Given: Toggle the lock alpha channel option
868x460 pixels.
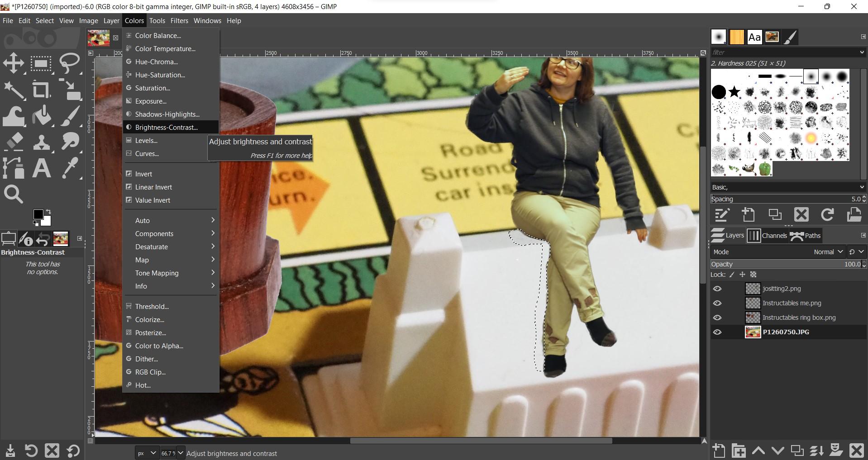Looking at the screenshot, I should (x=753, y=275).
